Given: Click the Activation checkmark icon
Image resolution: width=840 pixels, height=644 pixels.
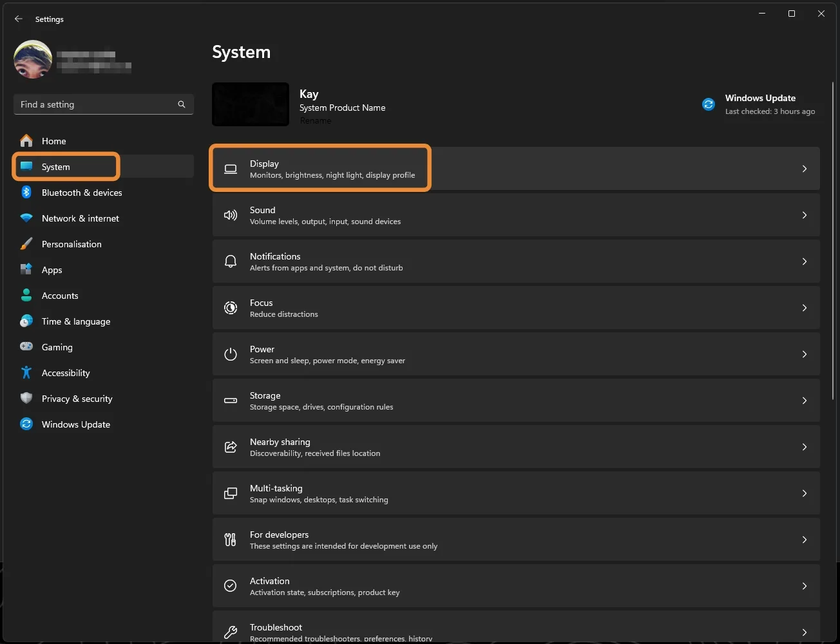Looking at the screenshot, I should (x=231, y=586).
